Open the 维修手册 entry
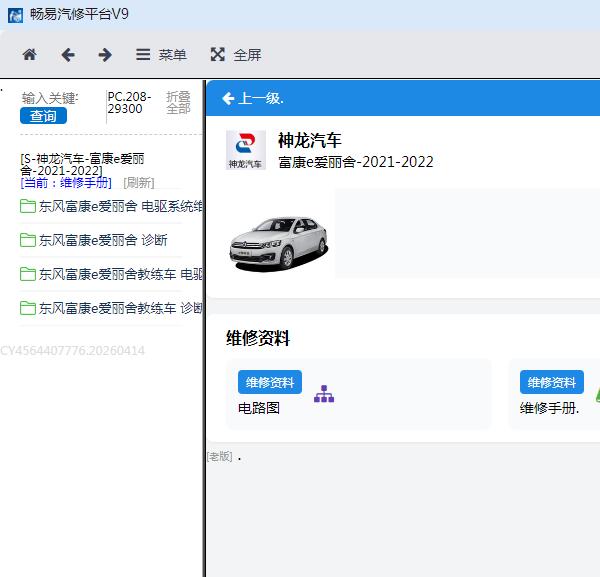This screenshot has width=600, height=577. pyautogui.click(x=549, y=408)
